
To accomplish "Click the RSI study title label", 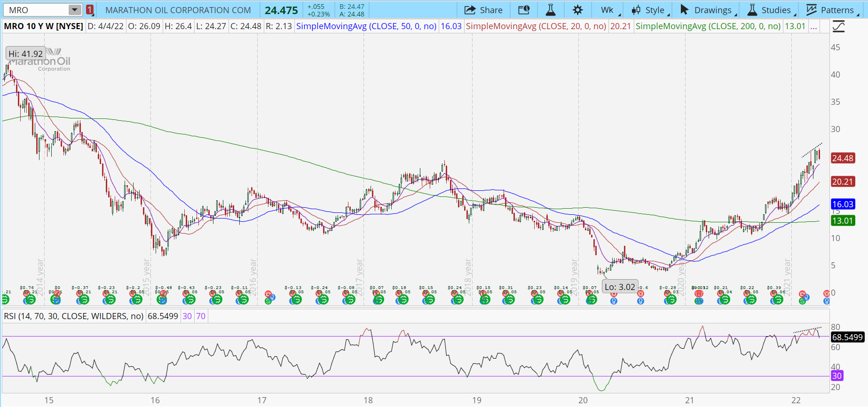I will point(74,316).
